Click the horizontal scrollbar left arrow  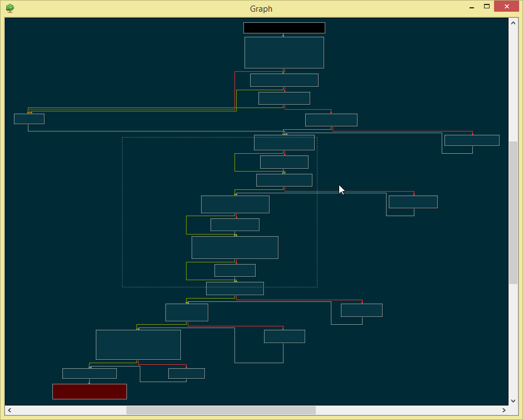[x=9, y=410]
